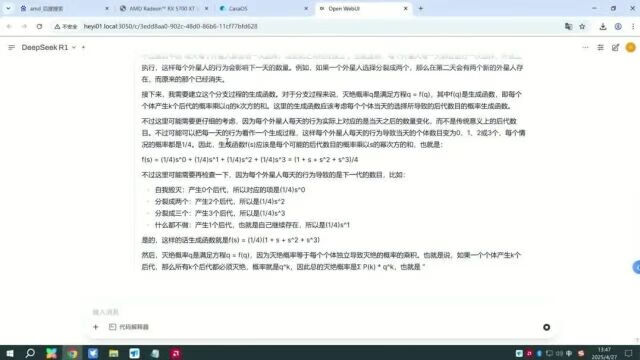This screenshot has width=640, height=360.
Task: Stop the response generation
Action: click(547, 327)
